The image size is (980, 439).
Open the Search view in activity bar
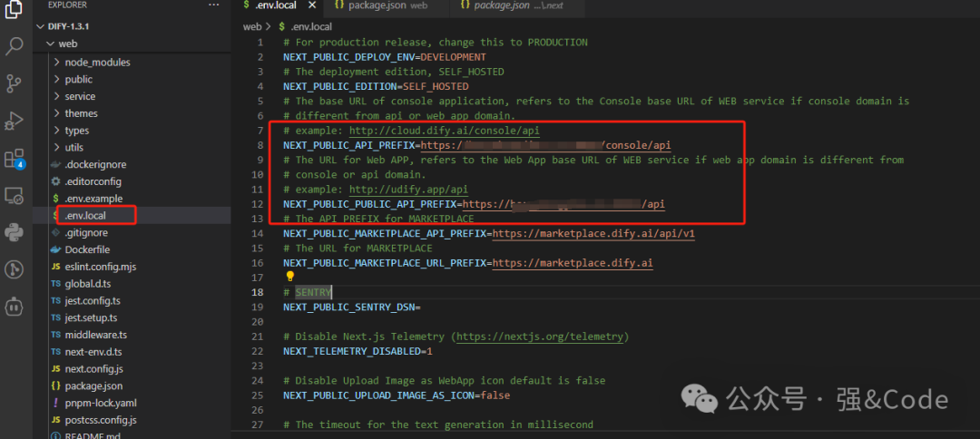tap(14, 46)
